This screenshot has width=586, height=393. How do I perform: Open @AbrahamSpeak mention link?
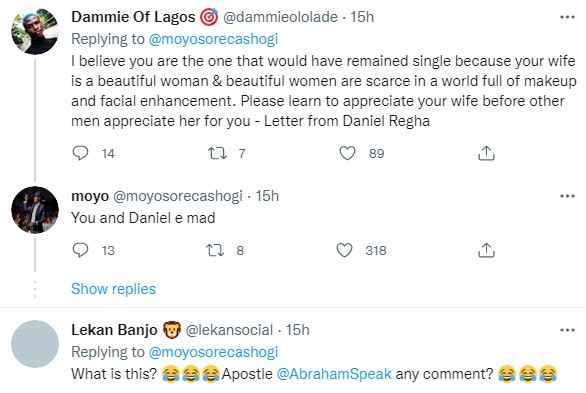point(334,374)
